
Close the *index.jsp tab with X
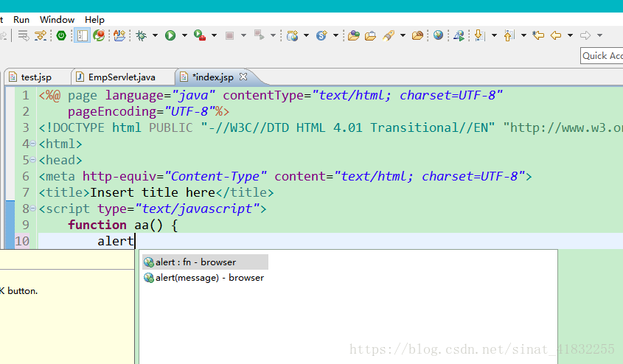[243, 77]
